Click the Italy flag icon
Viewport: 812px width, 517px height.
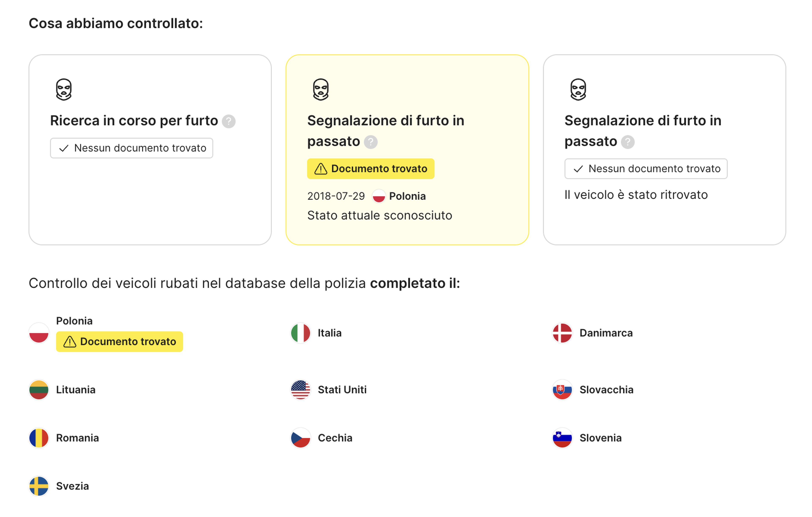pos(300,333)
